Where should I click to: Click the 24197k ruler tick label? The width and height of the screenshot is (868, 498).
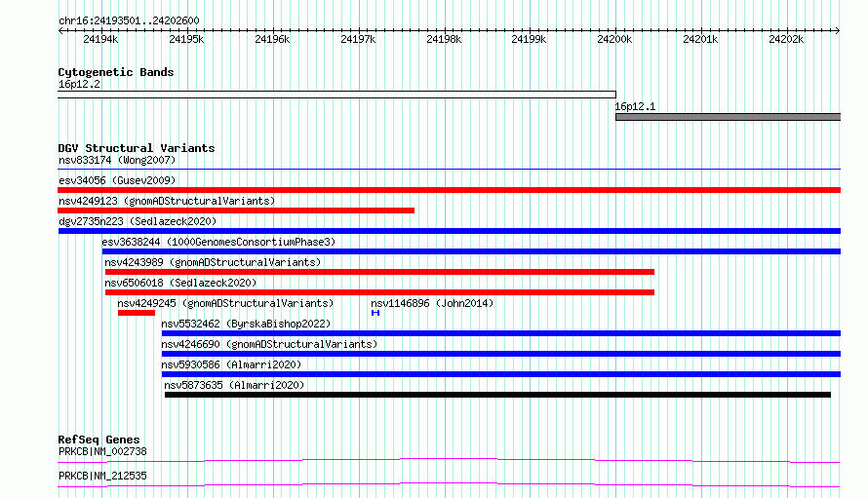pos(358,39)
